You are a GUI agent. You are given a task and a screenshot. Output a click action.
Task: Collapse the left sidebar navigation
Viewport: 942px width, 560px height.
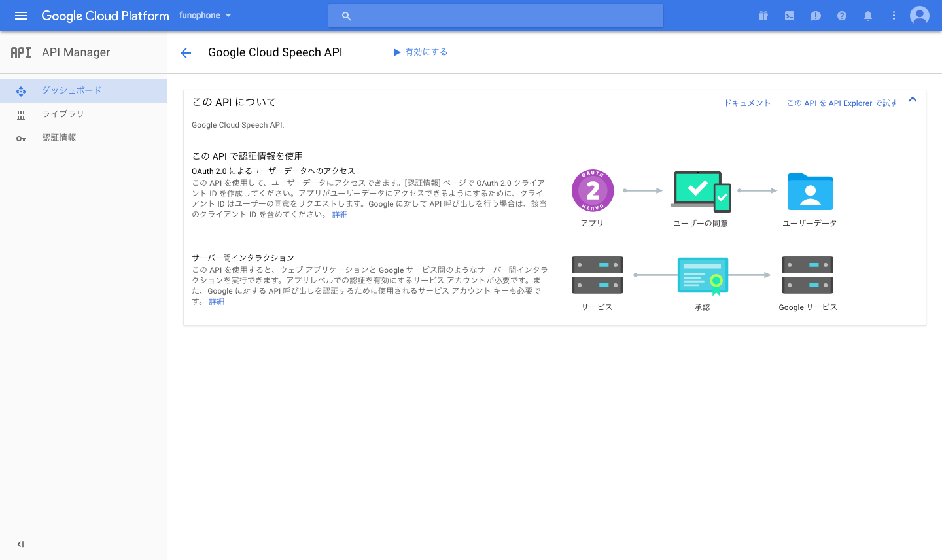click(20, 544)
